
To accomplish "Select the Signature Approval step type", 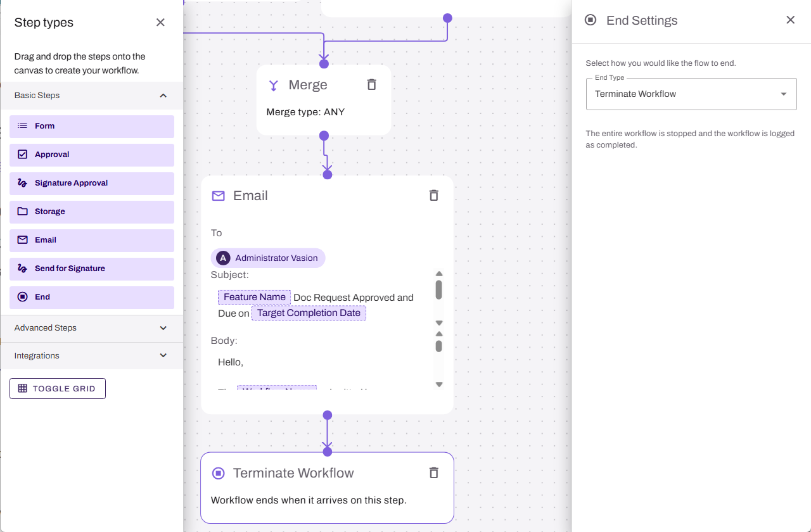I will click(x=92, y=183).
